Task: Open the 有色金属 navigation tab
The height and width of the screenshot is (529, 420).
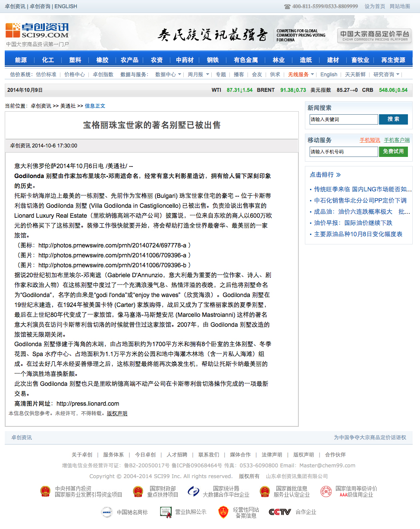Action: (x=246, y=60)
